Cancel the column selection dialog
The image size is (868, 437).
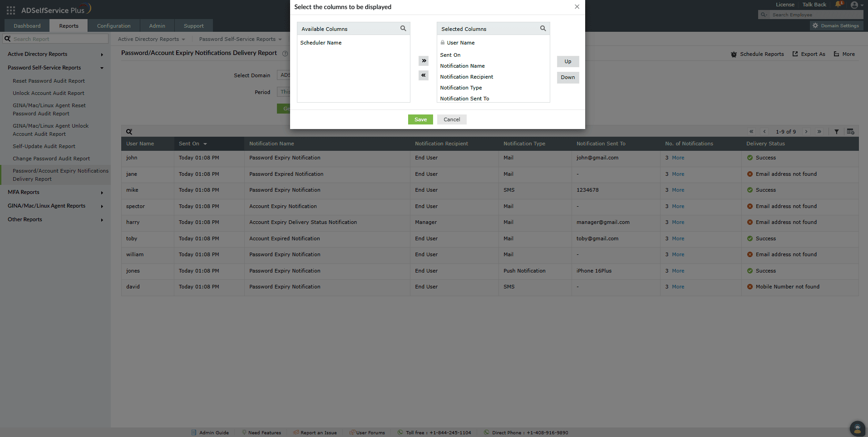pyautogui.click(x=451, y=119)
